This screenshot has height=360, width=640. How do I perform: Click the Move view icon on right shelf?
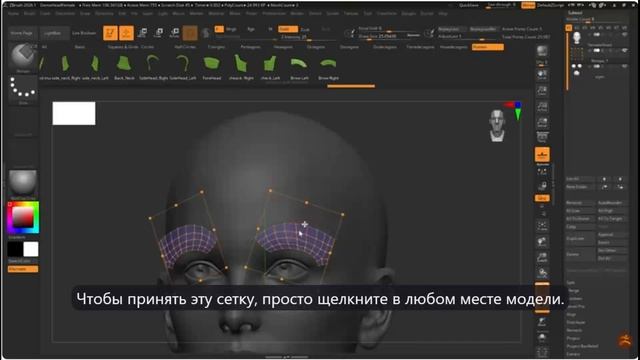(542, 242)
